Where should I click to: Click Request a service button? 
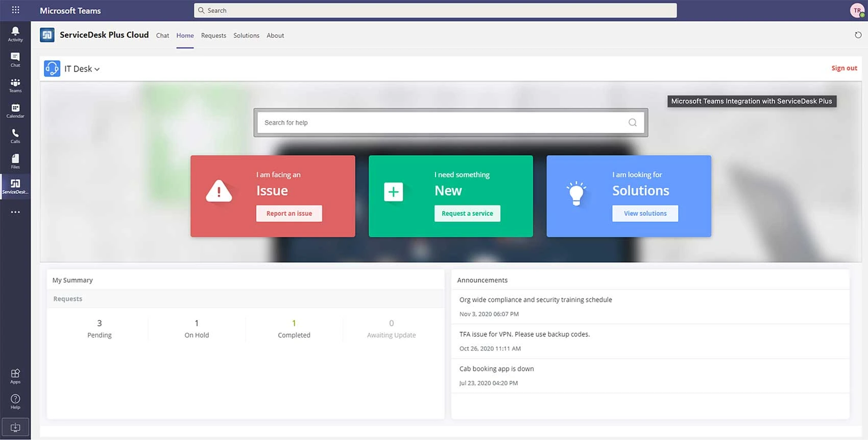pos(467,214)
